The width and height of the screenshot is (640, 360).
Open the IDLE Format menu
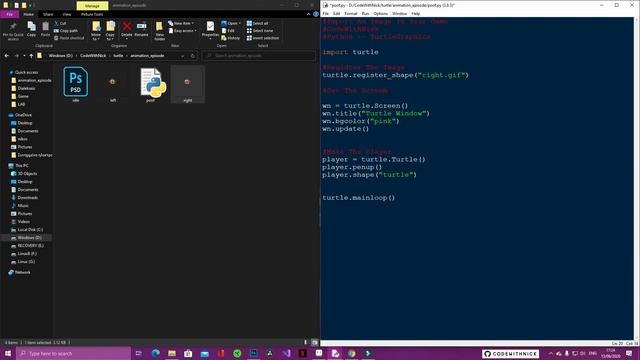[x=351, y=13]
